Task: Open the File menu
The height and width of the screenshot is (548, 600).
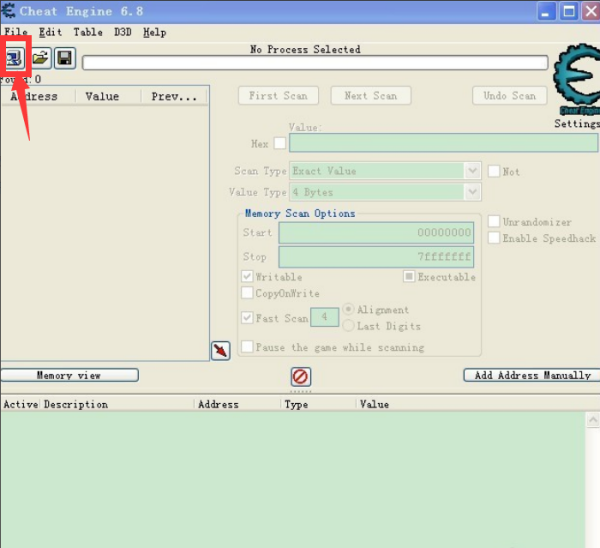Action: [16, 32]
